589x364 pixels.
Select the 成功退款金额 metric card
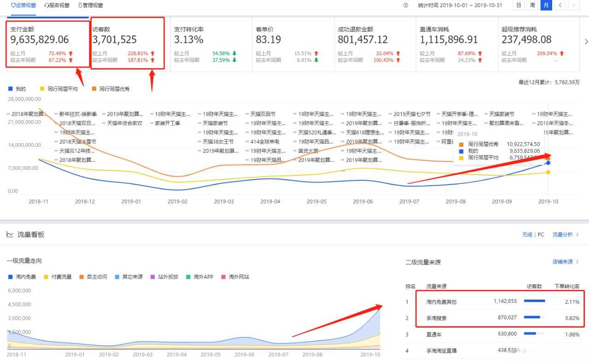tap(375, 44)
